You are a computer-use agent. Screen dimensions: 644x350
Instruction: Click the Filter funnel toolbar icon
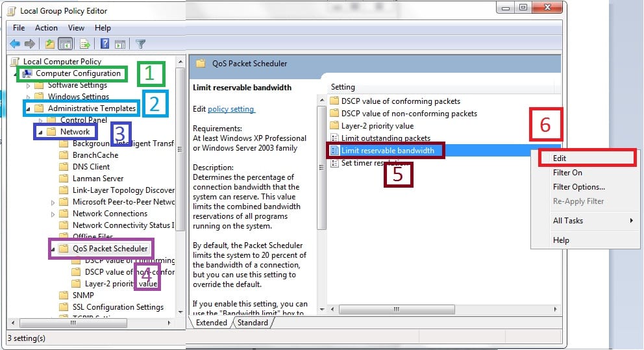(x=140, y=44)
